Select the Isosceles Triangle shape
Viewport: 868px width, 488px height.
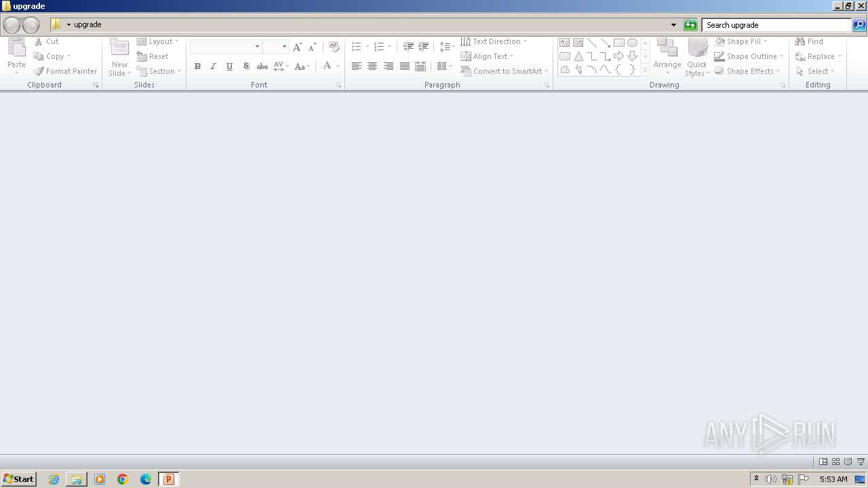point(578,56)
